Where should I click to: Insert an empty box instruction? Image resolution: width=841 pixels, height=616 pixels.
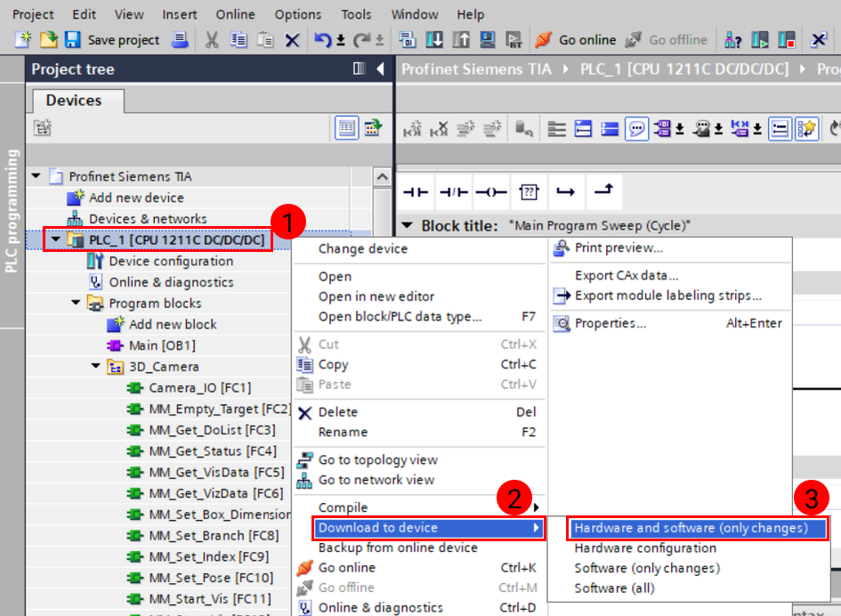coord(530,191)
